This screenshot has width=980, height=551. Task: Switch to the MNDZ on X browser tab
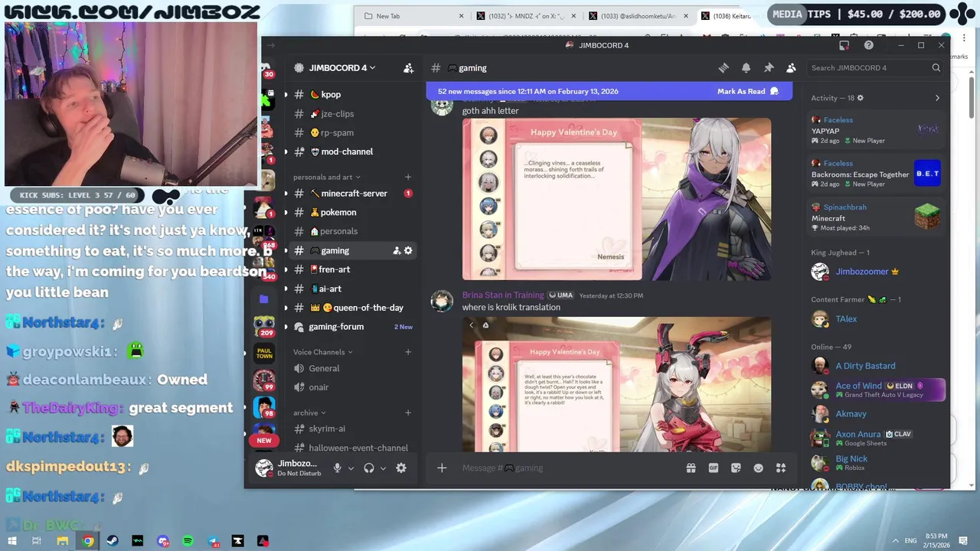(526, 16)
